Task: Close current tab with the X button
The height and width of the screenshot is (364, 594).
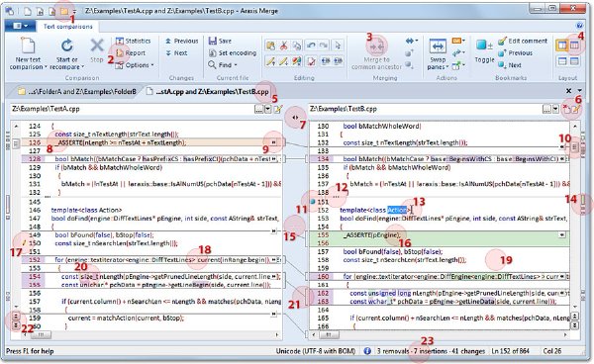Action: (x=568, y=91)
